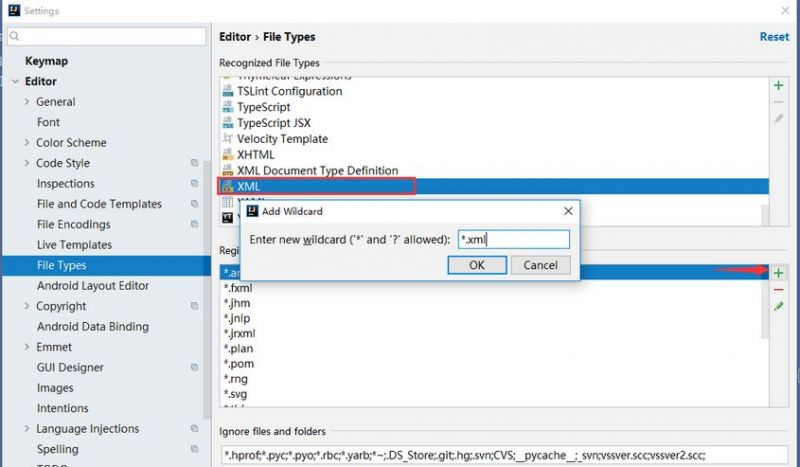Click the TypeScript JSX file type icon
The height and width of the screenshot is (467, 800).
point(228,123)
